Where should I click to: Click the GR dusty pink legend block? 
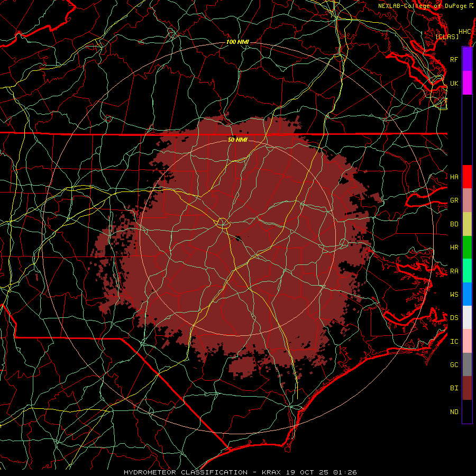[x=467, y=200]
